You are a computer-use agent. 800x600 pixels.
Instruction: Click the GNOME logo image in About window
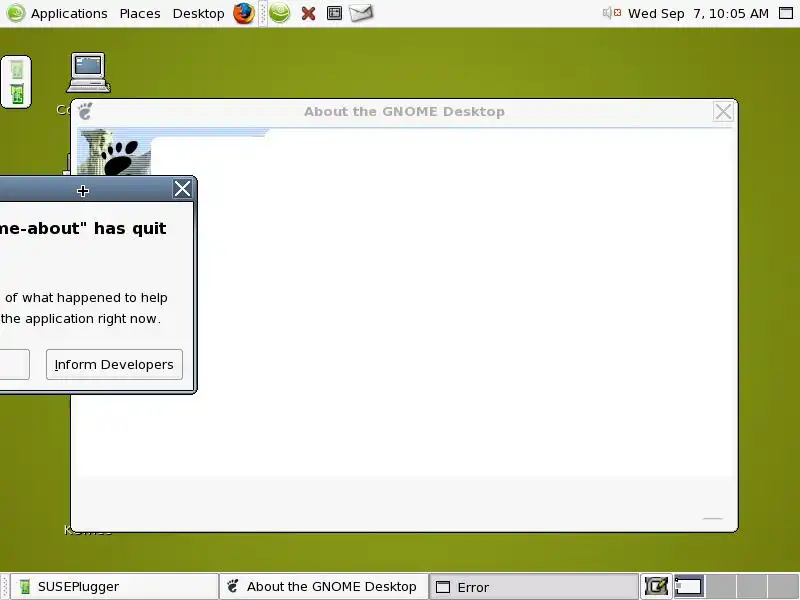click(x=114, y=152)
